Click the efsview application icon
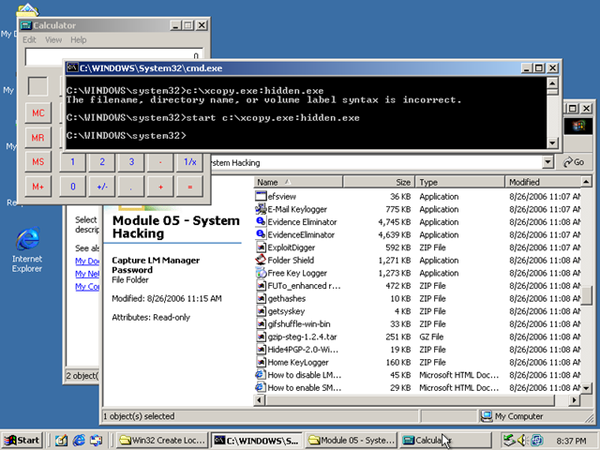 [261, 196]
